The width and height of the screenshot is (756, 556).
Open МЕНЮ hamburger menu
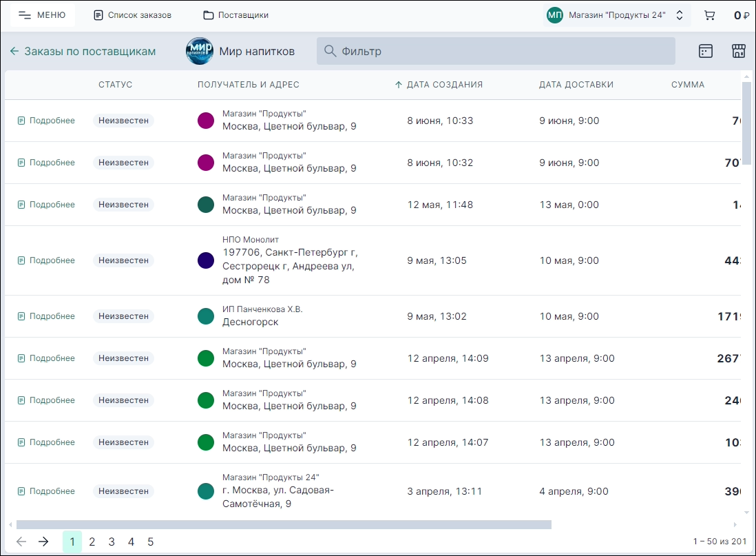43,15
